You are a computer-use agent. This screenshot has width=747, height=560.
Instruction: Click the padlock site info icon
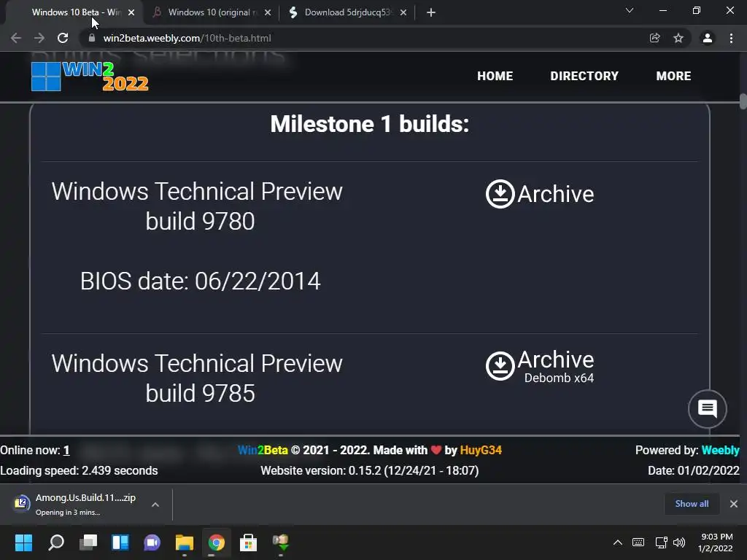pyautogui.click(x=92, y=38)
